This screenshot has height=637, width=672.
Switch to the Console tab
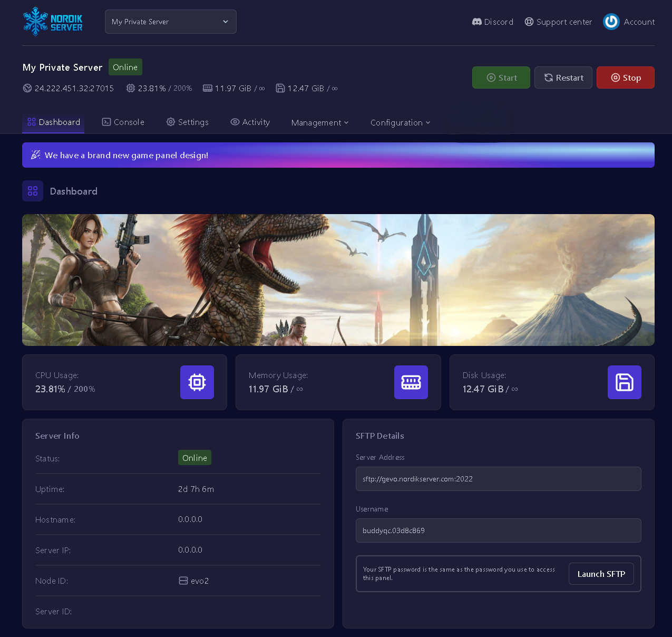coord(123,122)
